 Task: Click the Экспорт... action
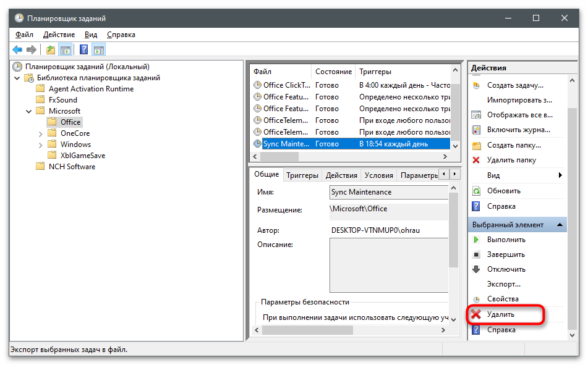[x=504, y=285]
